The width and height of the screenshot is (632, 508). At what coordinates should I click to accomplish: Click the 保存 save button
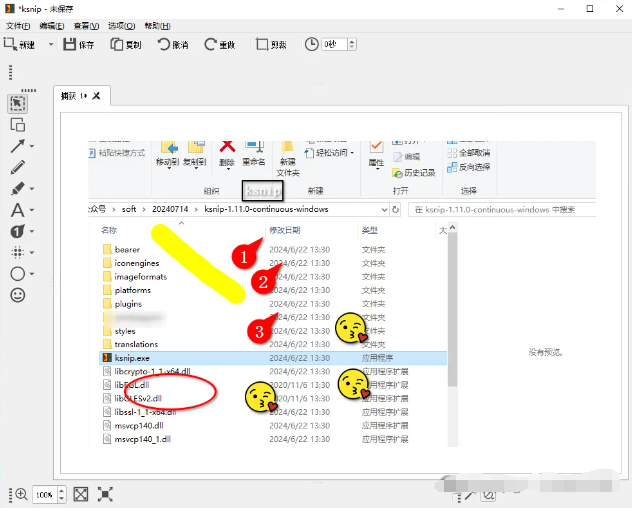pyautogui.click(x=79, y=44)
